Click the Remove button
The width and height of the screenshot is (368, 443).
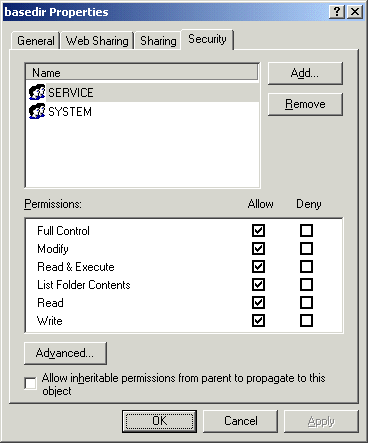point(305,104)
